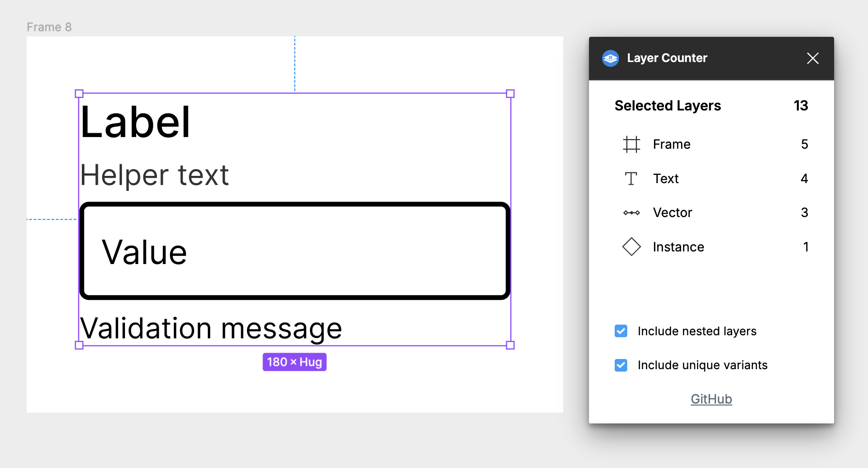Click the Text count number four
The height and width of the screenshot is (468, 868).
[x=804, y=178]
